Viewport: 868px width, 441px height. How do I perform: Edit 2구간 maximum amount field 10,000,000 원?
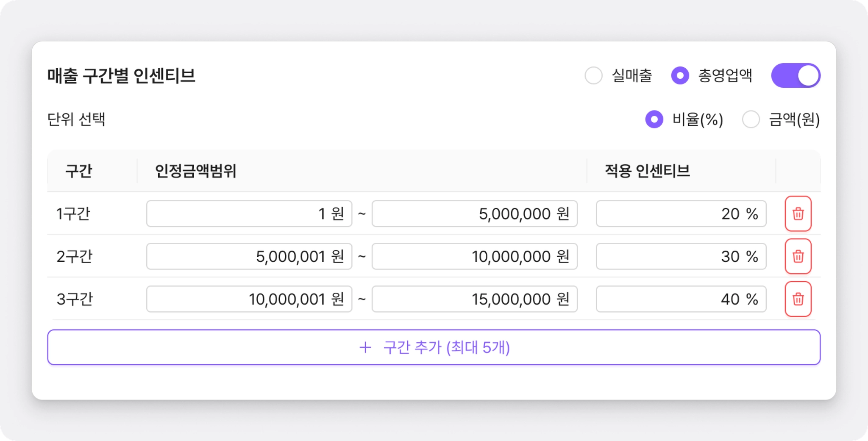(475, 256)
